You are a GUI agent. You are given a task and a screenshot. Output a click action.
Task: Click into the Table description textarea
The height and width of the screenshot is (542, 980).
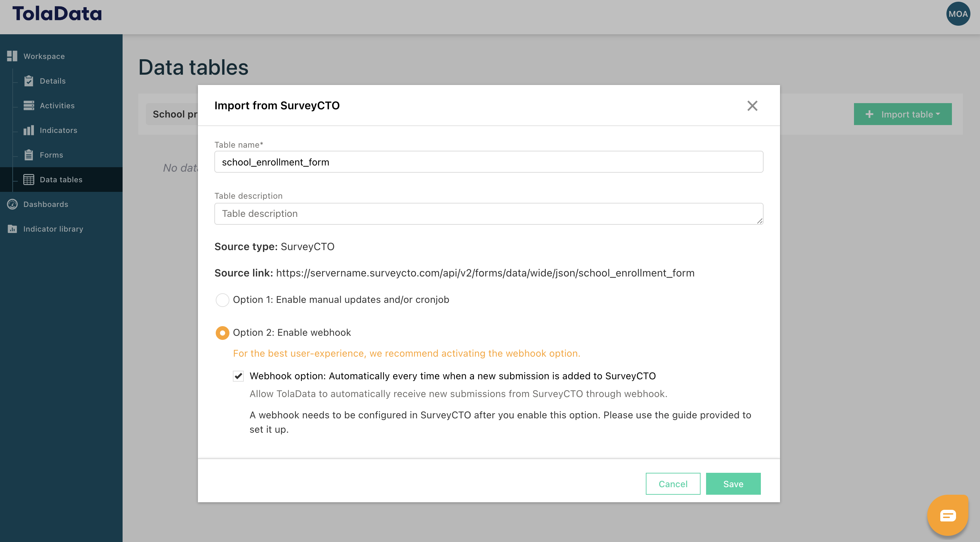pos(489,213)
